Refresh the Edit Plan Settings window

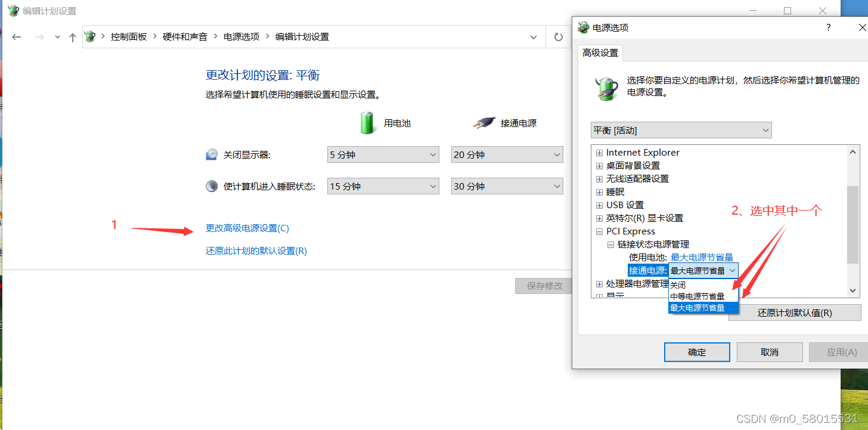[559, 37]
